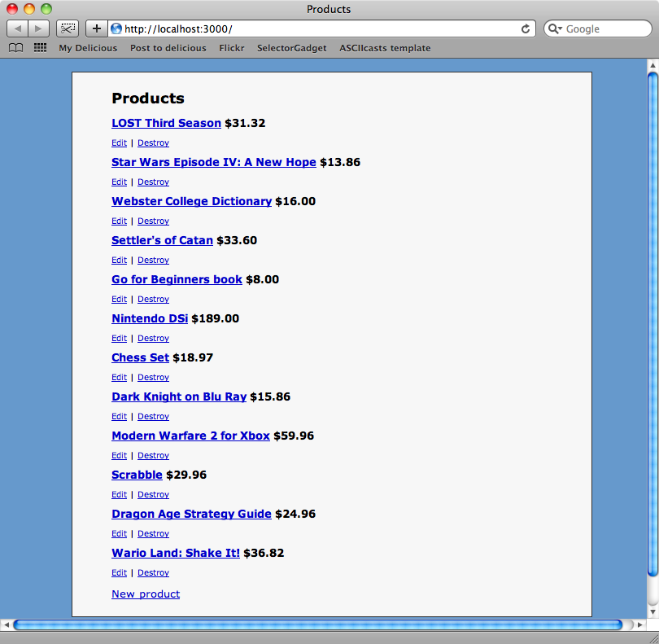Open Webster College Dictionary
The height and width of the screenshot is (644, 659).
(192, 201)
